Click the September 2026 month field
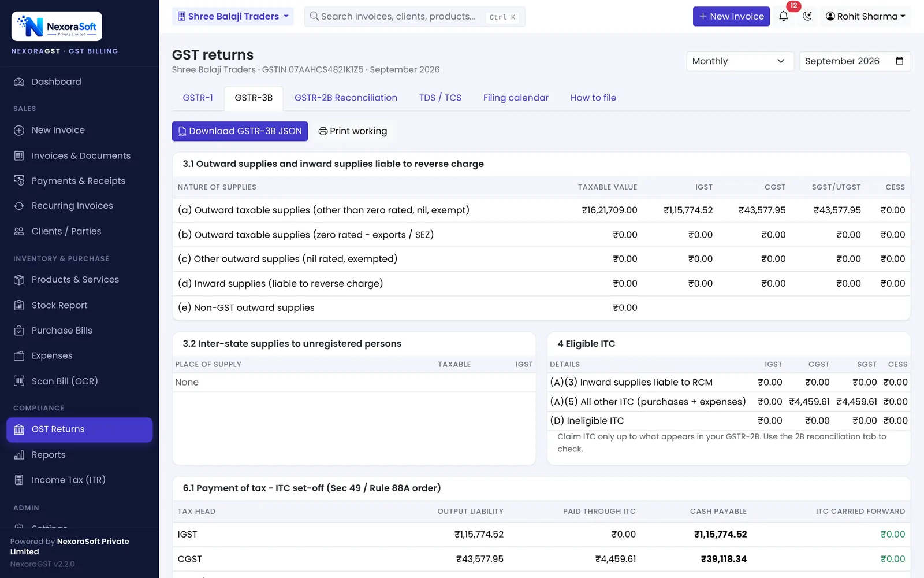The height and width of the screenshot is (578, 924). pyautogui.click(x=855, y=61)
